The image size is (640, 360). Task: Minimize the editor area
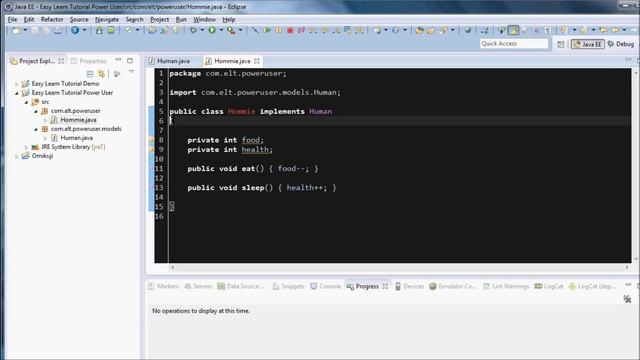tap(628, 60)
